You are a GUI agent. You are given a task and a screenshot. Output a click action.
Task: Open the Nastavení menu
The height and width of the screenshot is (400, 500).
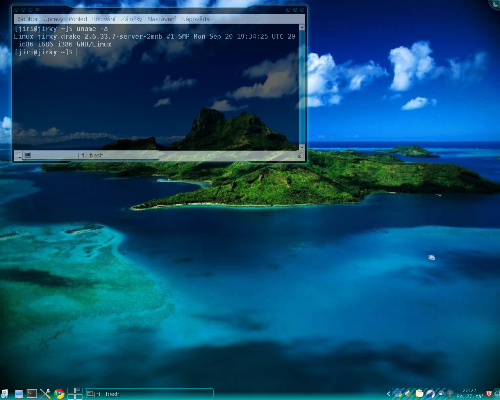point(161,19)
